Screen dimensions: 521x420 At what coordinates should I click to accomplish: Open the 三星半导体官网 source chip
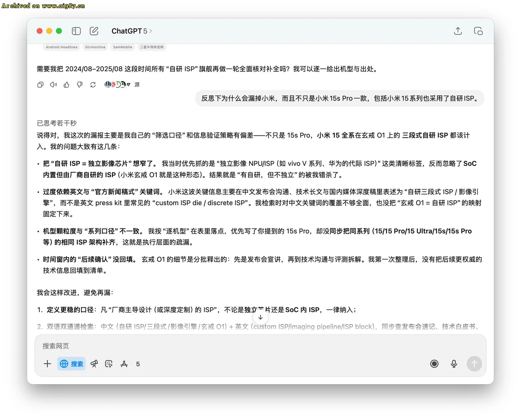[152, 47]
